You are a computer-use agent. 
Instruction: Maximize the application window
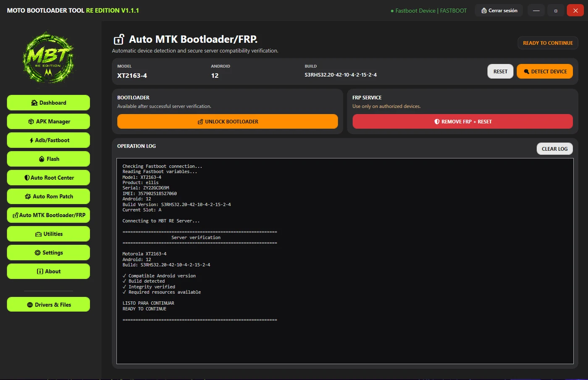click(556, 10)
